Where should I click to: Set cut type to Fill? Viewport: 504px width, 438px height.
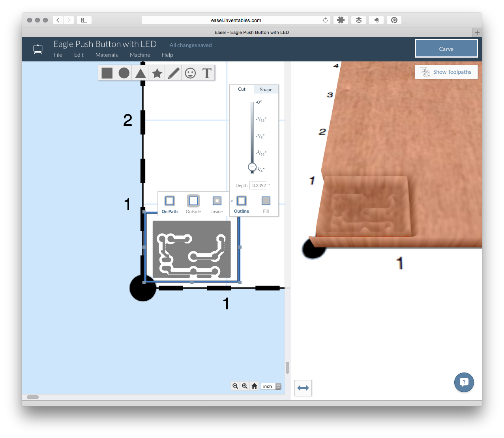266,204
